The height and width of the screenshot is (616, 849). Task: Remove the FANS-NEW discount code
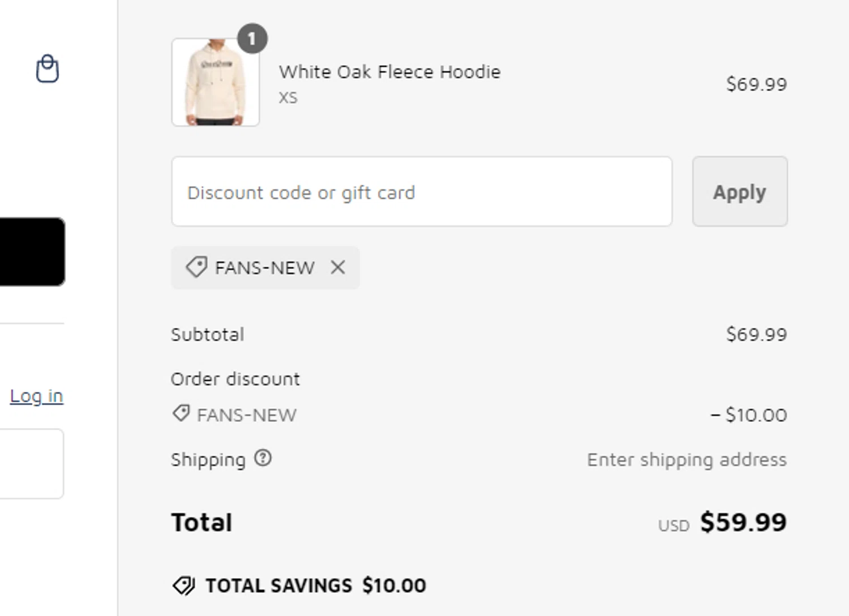coord(338,267)
